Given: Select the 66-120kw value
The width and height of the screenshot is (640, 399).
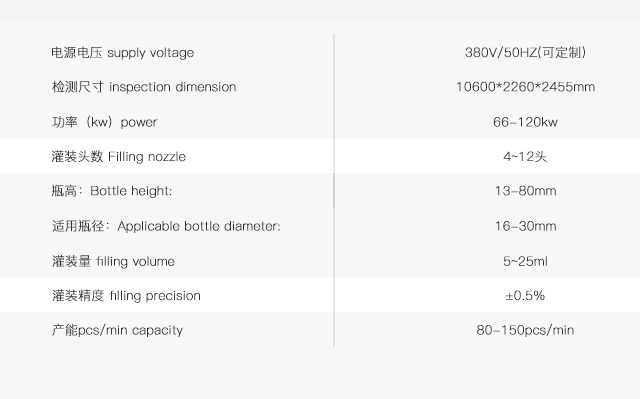Looking at the screenshot, I should [x=525, y=122].
